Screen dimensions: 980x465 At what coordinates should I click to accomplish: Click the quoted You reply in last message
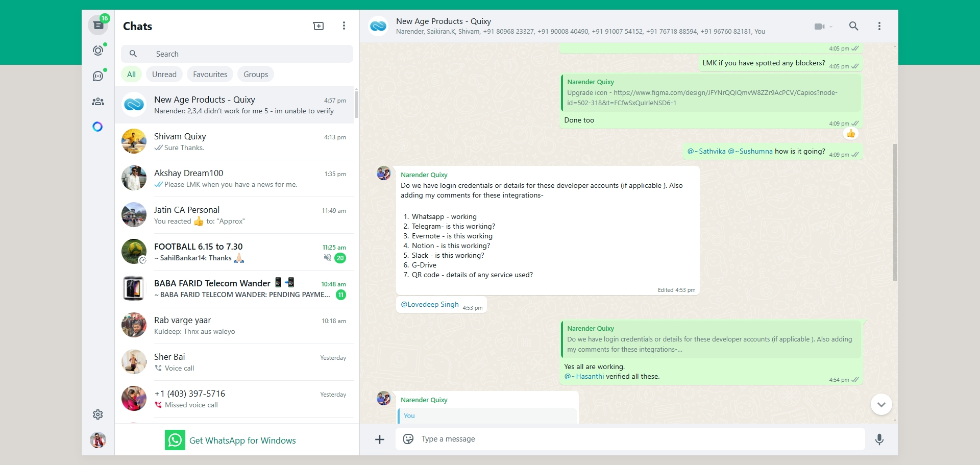[x=488, y=415]
